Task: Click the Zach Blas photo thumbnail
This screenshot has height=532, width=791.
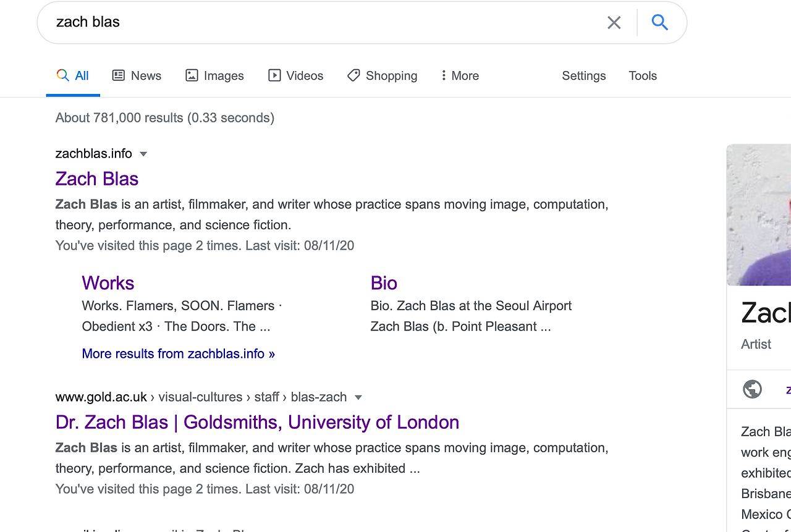Action: tap(759, 215)
